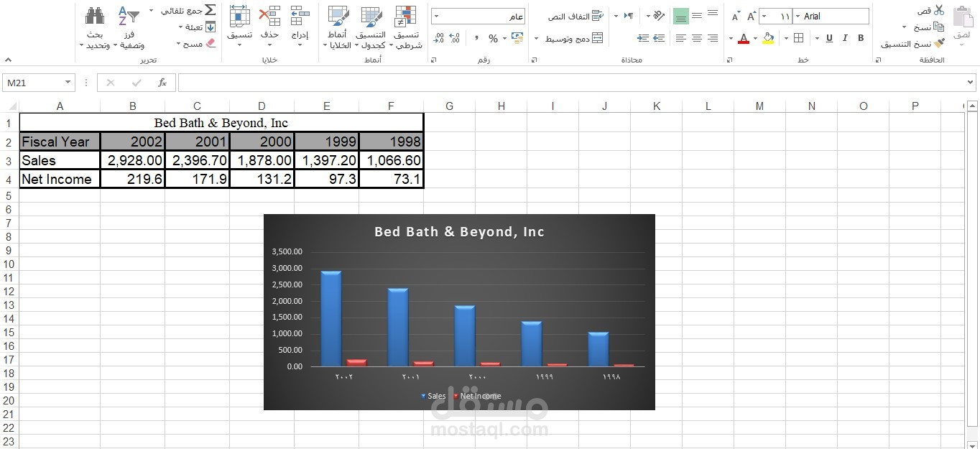
Task: Click into the formula bar field
Action: (x=571, y=83)
